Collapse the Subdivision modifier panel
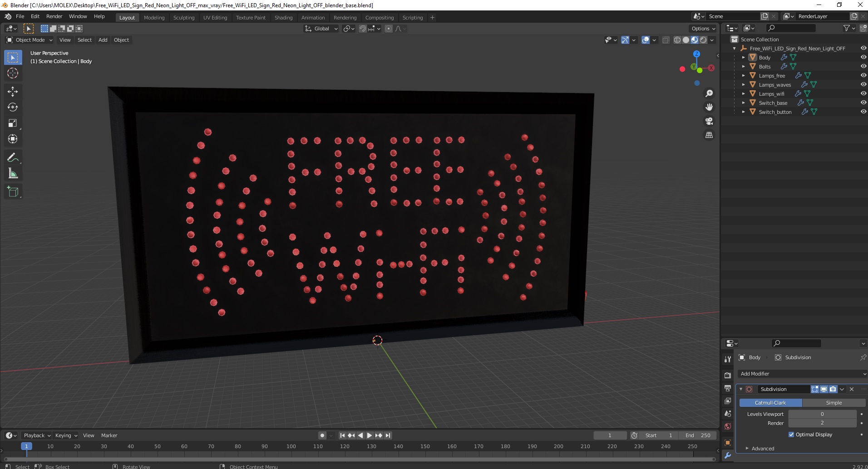The height and width of the screenshot is (469, 868). [741, 389]
